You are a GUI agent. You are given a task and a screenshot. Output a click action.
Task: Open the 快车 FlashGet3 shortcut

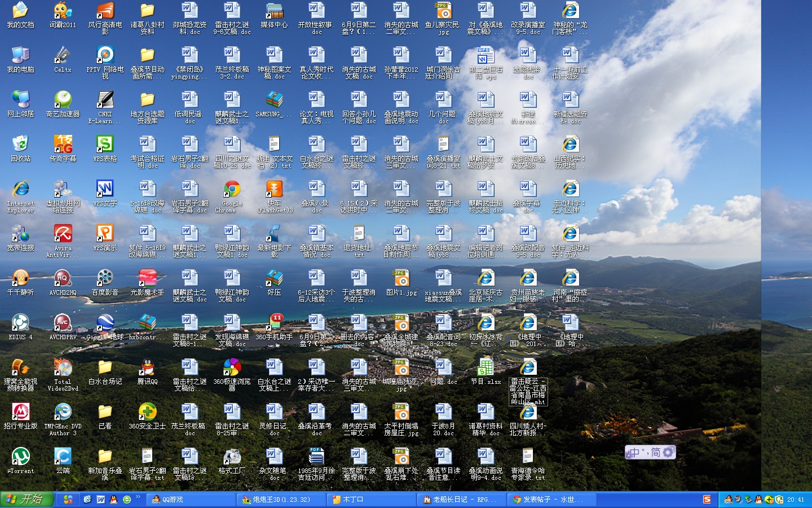(x=274, y=196)
